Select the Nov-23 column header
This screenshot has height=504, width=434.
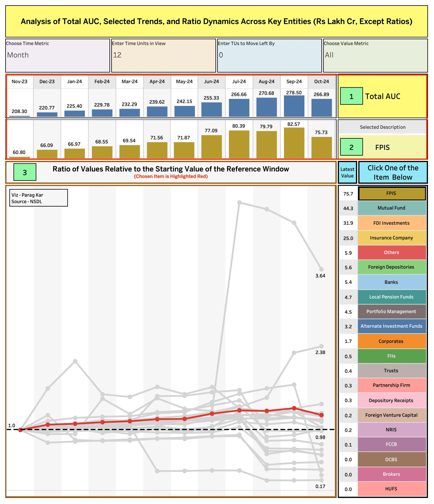coord(19,82)
